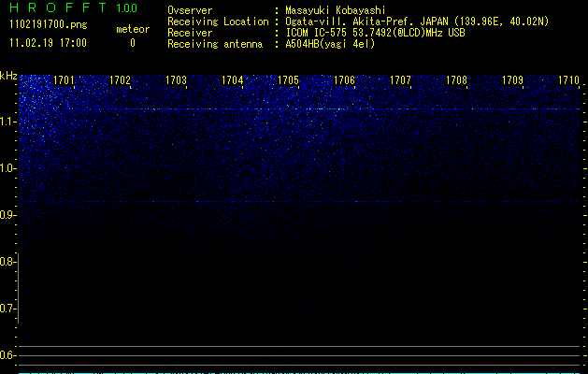Click the Receiving Location label
The image size is (588, 374).
(218, 22)
